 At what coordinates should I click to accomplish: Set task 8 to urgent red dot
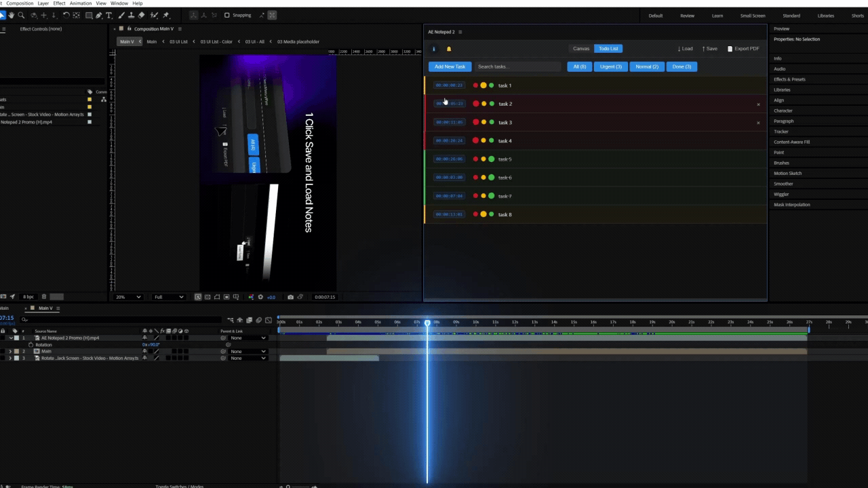click(475, 214)
